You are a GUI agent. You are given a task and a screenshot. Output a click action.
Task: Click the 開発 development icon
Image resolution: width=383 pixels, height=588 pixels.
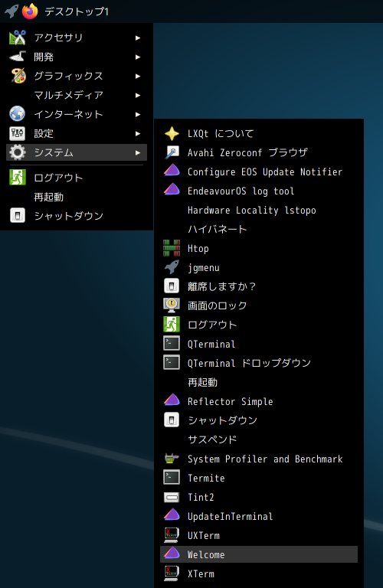click(18, 57)
